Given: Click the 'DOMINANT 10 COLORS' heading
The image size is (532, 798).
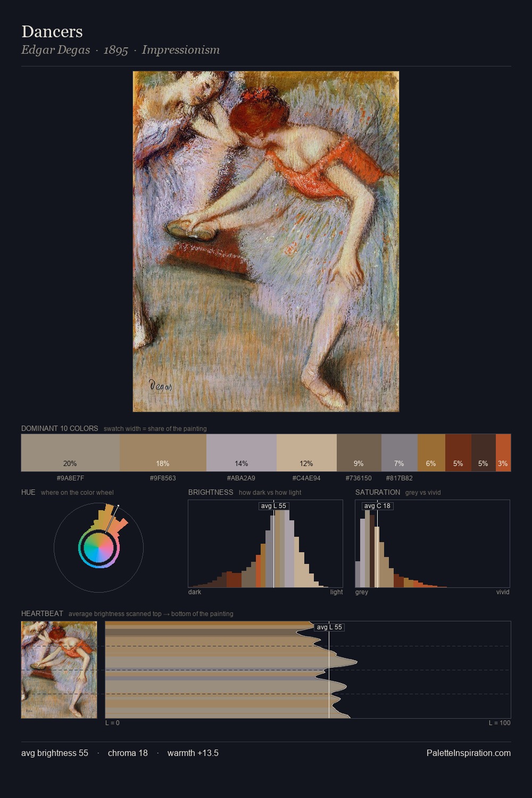Looking at the screenshot, I should coord(60,428).
